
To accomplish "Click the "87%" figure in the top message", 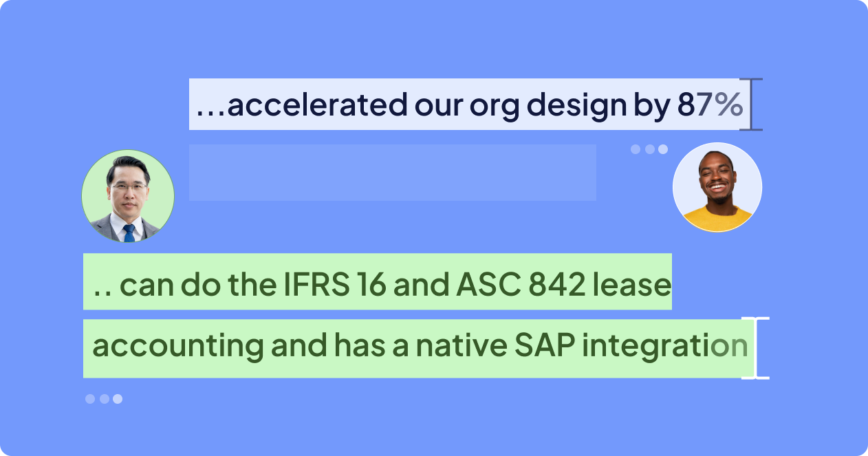I will coord(710,105).
